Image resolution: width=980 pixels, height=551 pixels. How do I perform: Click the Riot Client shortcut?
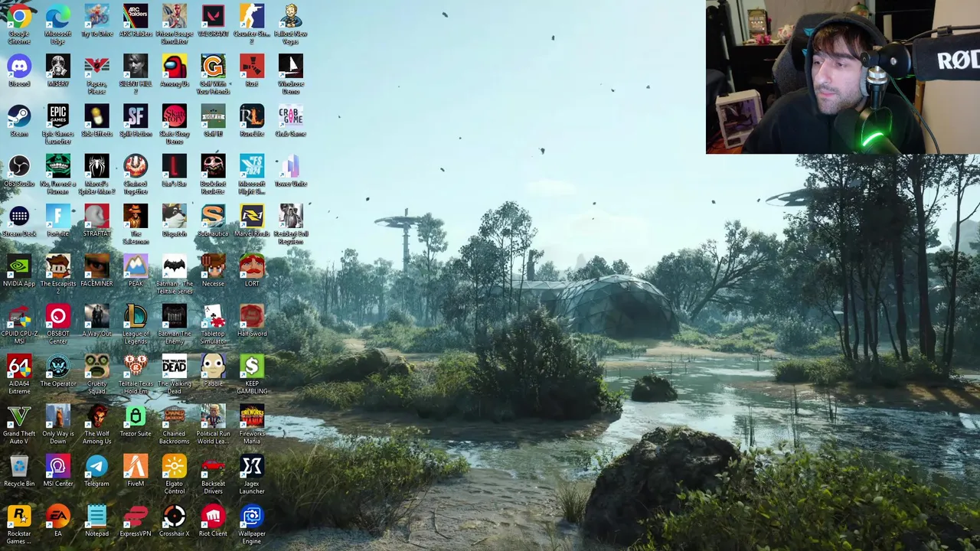(213, 516)
